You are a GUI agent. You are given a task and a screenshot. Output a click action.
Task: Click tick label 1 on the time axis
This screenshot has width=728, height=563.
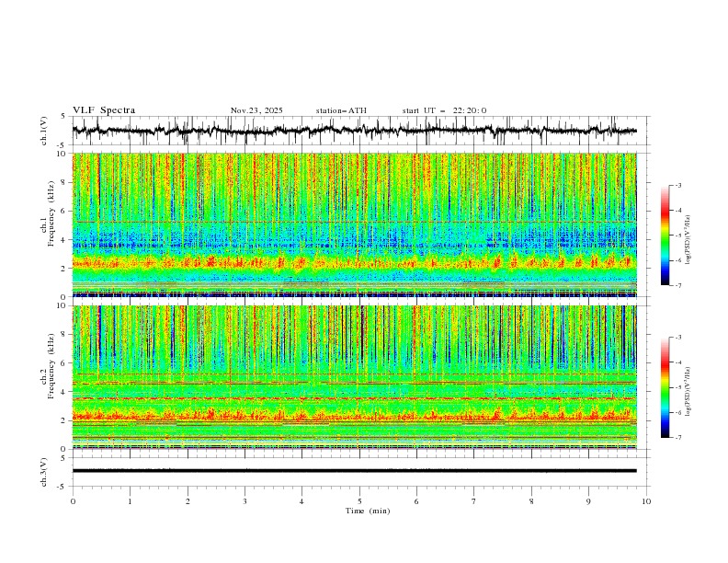(130, 501)
